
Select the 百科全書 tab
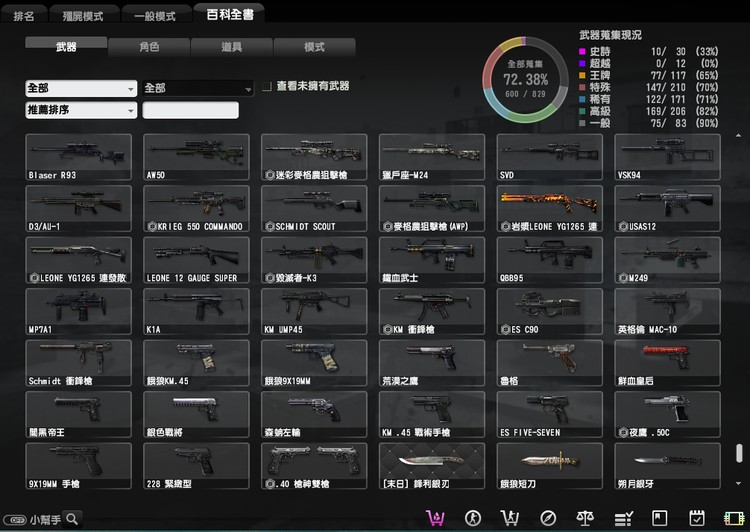click(x=230, y=14)
